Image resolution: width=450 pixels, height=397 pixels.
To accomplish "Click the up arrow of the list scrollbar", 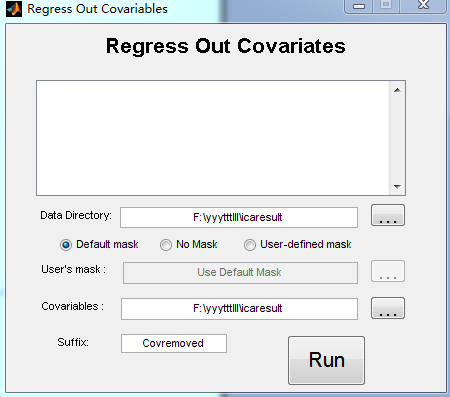I will click(397, 90).
